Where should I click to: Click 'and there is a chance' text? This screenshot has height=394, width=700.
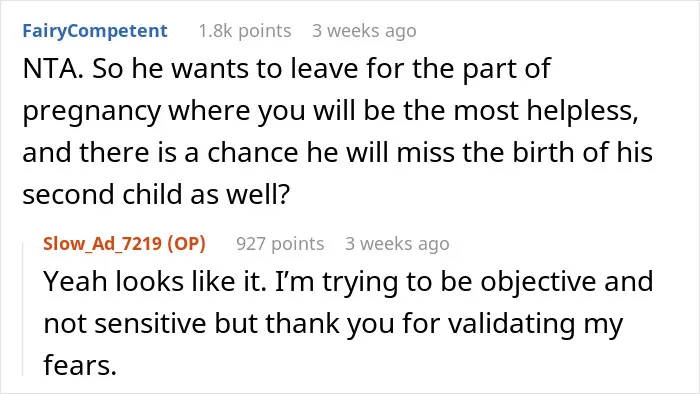click(x=160, y=153)
